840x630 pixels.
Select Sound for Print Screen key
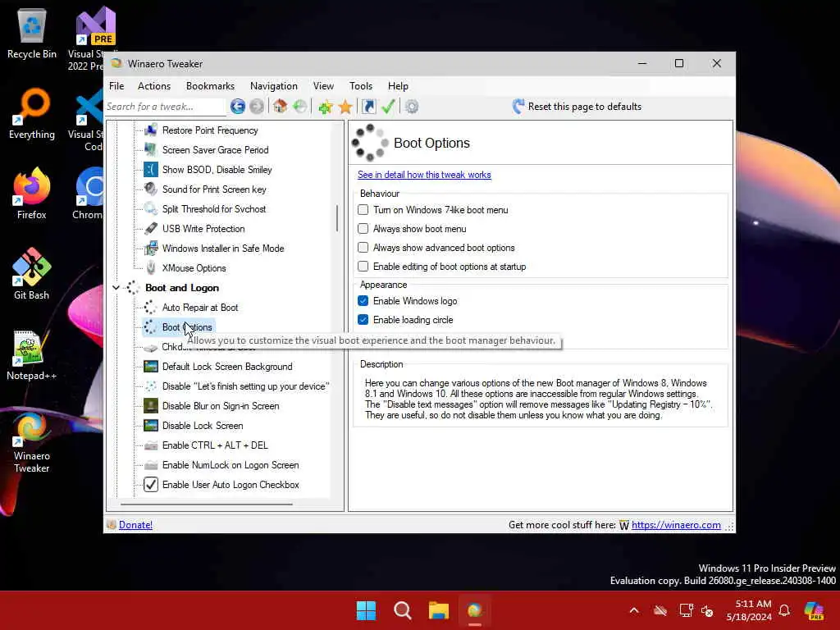(x=214, y=189)
